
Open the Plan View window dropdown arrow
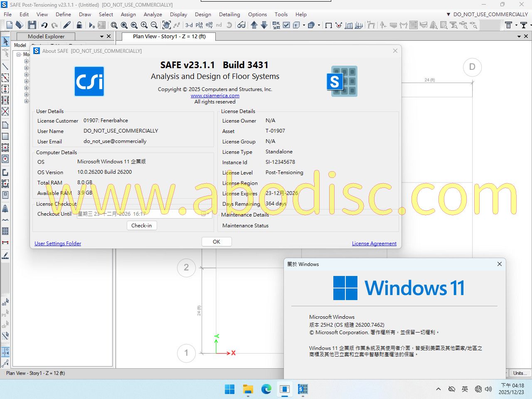click(519, 37)
